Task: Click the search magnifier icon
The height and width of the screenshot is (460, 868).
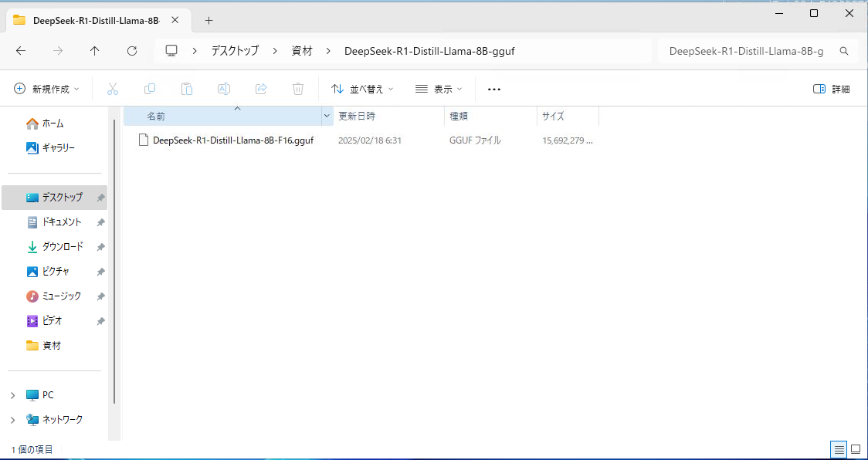Action: 844,51
